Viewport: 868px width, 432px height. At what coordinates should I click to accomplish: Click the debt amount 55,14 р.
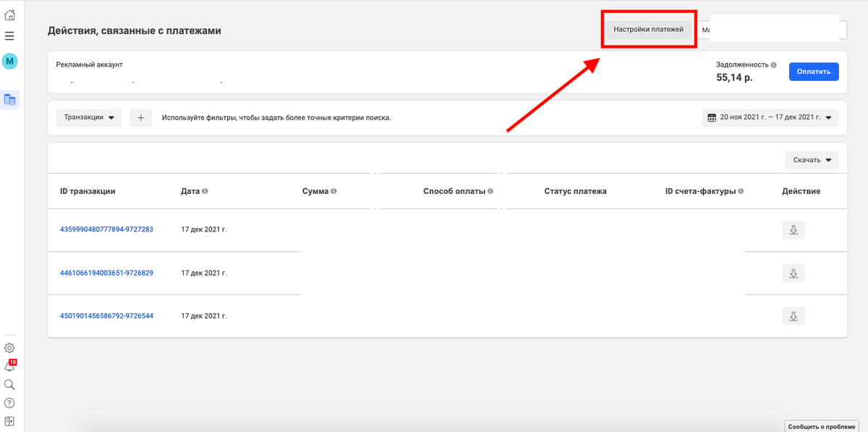[x=734, y=77]
